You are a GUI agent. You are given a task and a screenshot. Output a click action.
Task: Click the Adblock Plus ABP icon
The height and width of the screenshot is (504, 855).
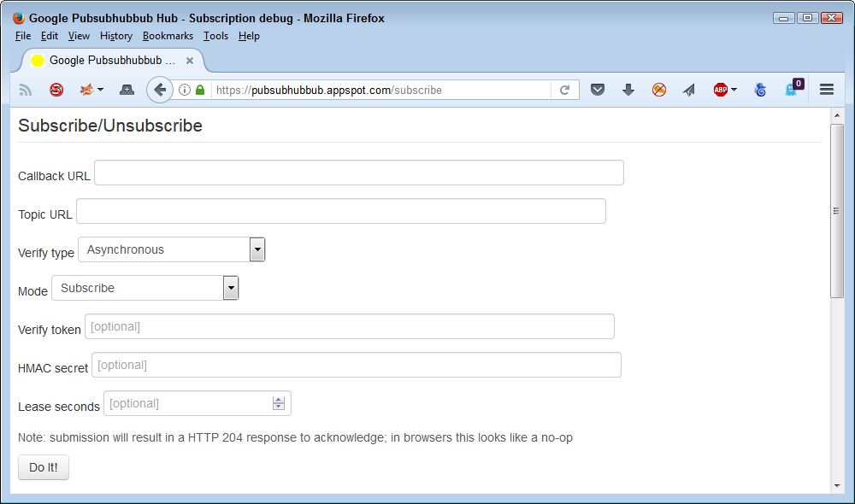click(x=720, y=90)
